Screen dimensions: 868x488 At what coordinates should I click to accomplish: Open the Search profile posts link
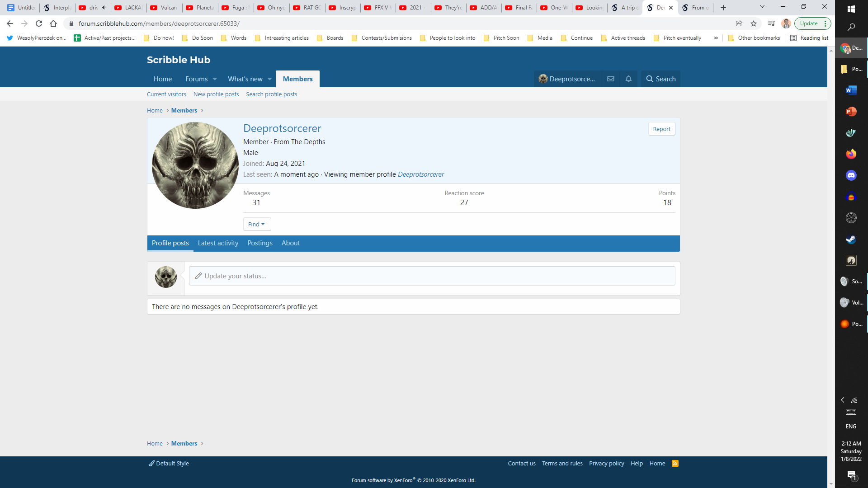(271, 94)
